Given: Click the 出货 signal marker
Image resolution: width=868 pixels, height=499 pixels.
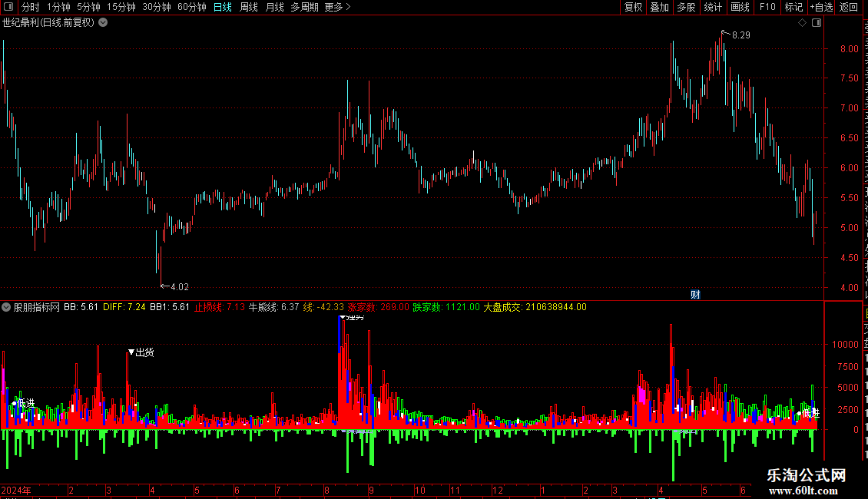Looking at the screenshot, I should pos(141,352).
